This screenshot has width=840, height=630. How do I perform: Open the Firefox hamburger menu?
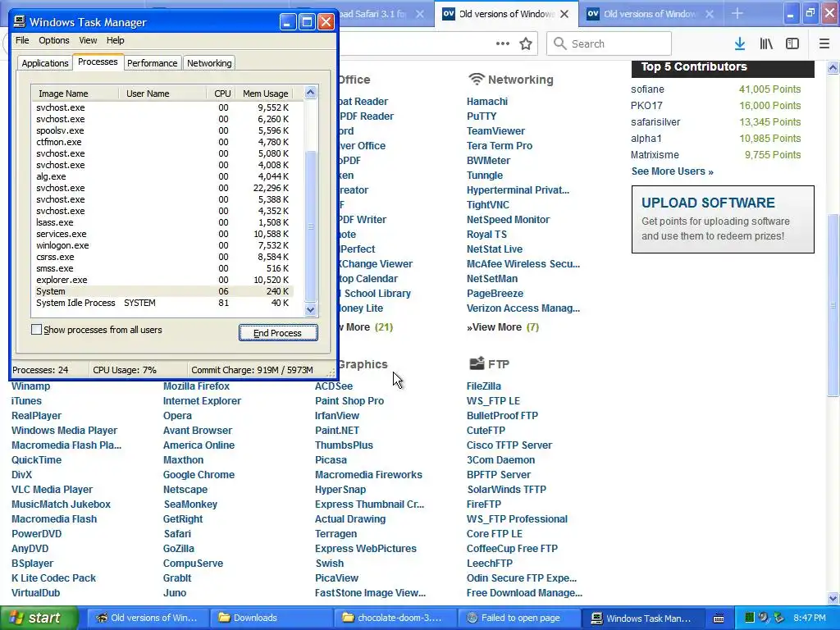pos(824,44)
